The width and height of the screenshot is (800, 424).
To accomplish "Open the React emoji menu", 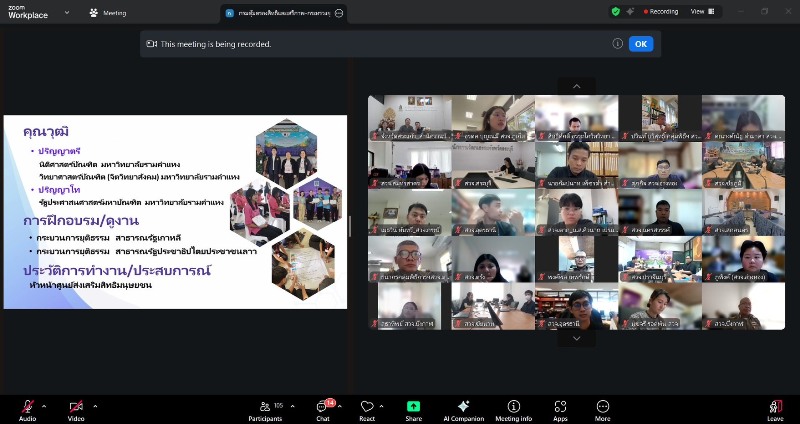I will point(367,407).
